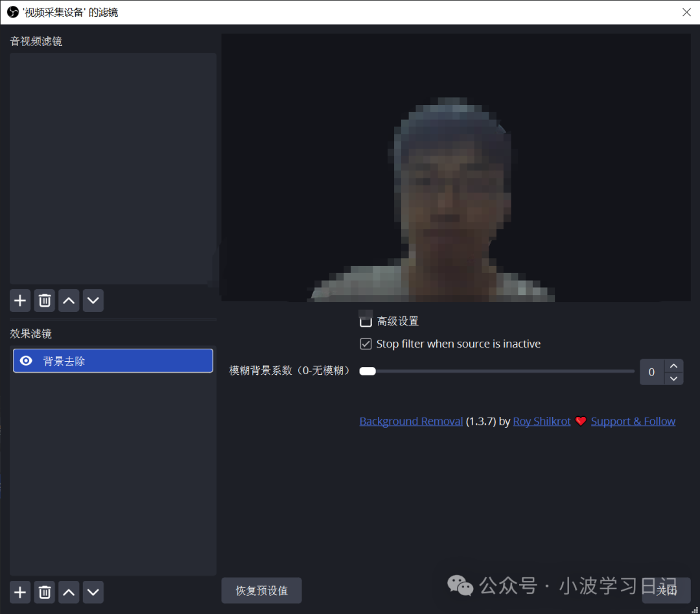The height and width of the screenshot is (614, 700).
Task: Add a new audio/video filter
Action: click(x=19, y=300)
